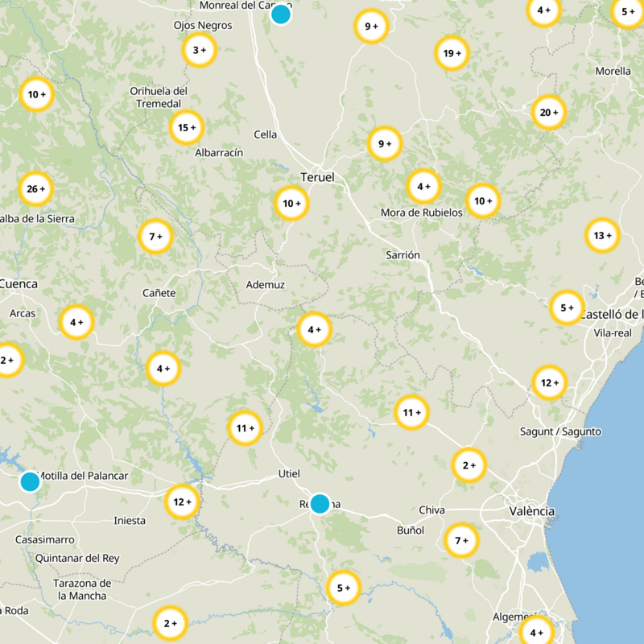The image size is (644, 644).
Task: Open the 4+ cluster right of Arcas
Action: click(x=76, y=323)
